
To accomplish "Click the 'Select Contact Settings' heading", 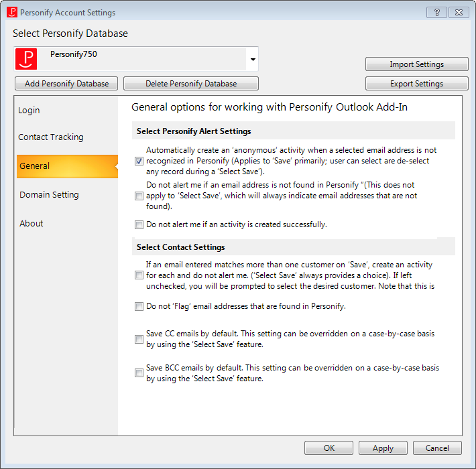I will pyautogui.click(x=180, y=247).
